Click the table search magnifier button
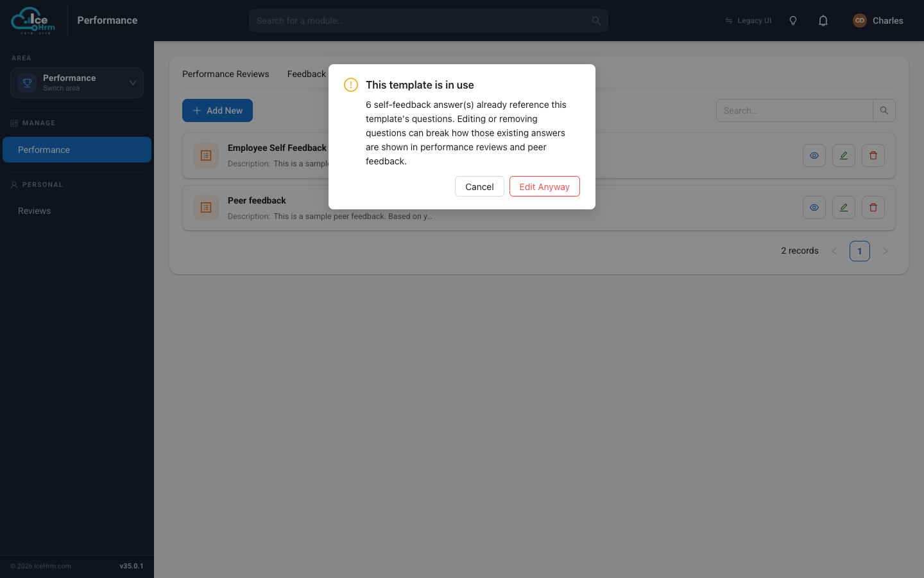Viewport: 924px width, 578px height. (x=884, y=110)
